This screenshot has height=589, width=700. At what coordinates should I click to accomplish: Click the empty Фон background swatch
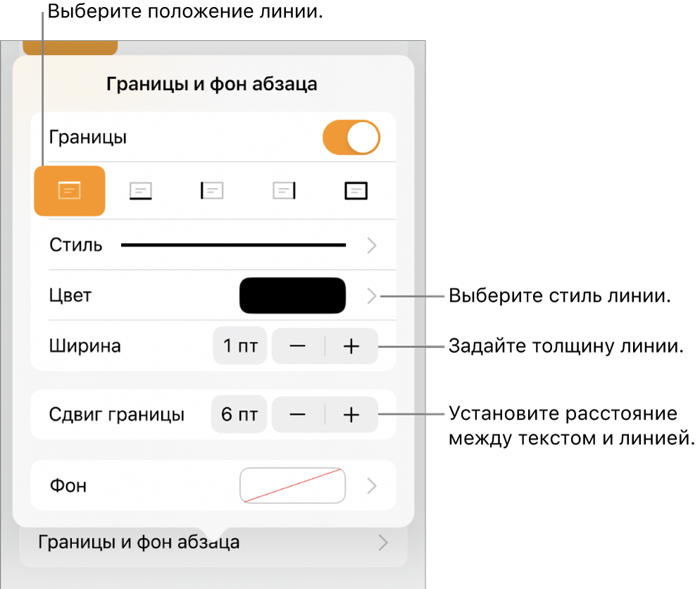click(293, 485)
